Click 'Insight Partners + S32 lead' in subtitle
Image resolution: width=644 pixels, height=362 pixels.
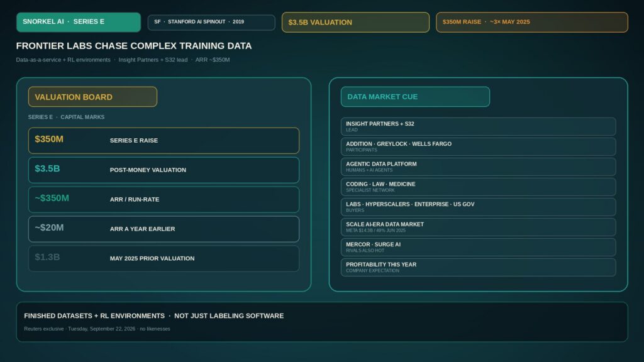pos(153,60)
